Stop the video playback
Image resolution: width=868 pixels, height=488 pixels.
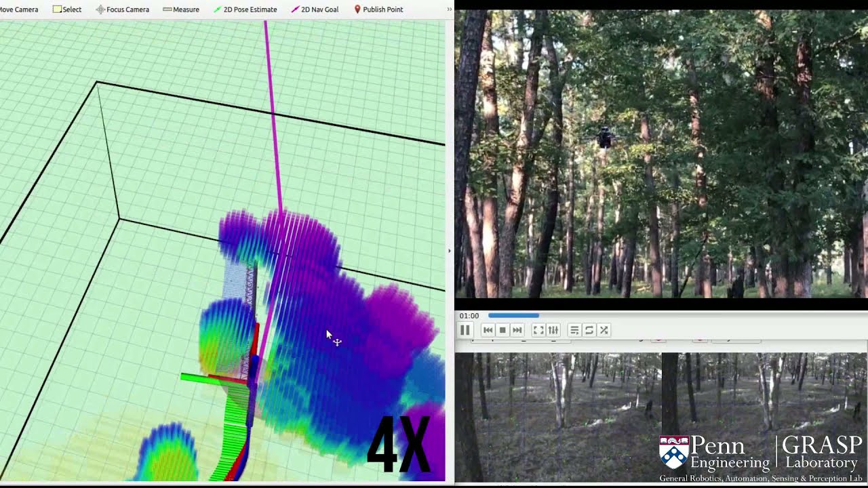(x=502, y=330)
